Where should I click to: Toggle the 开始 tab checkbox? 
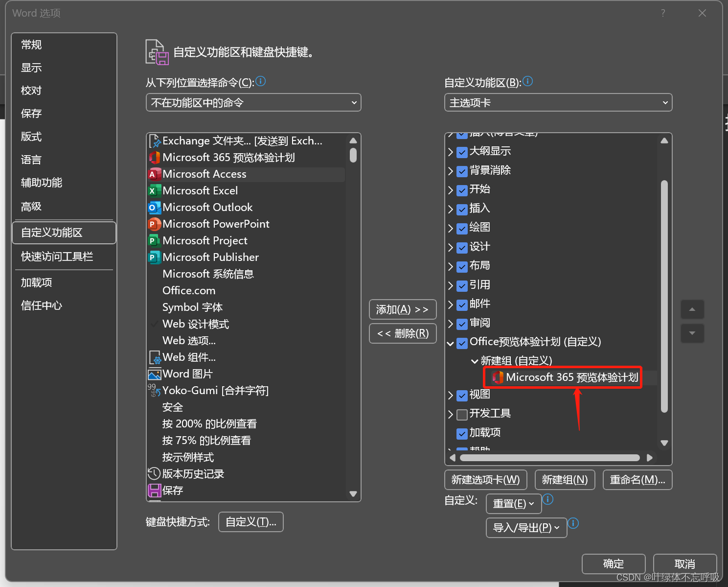[x=462, y=190]
